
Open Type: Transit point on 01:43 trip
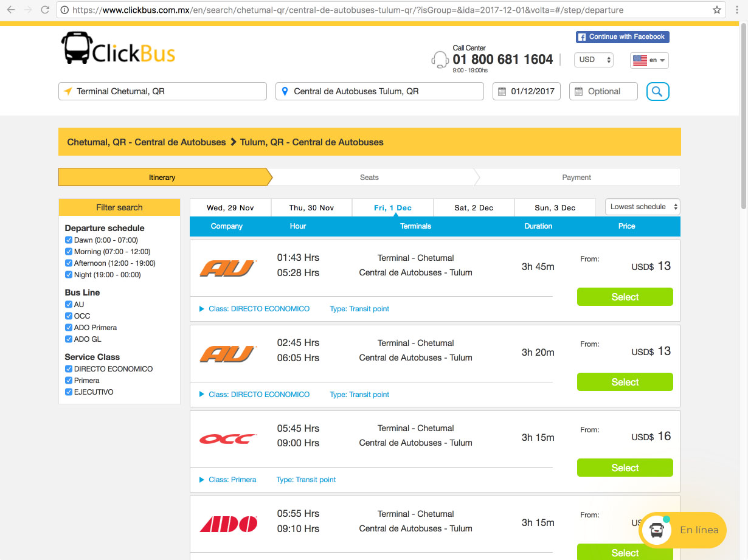(359, 309)
